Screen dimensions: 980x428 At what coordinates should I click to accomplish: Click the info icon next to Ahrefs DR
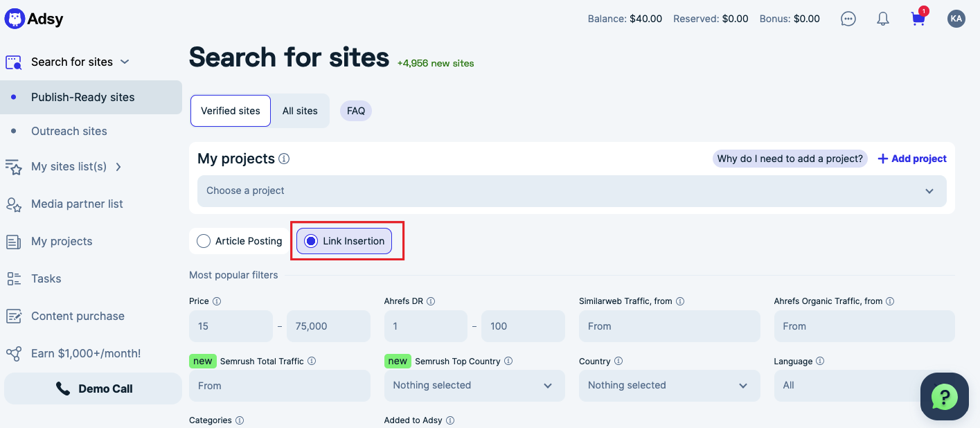click(x=431, y=301)
